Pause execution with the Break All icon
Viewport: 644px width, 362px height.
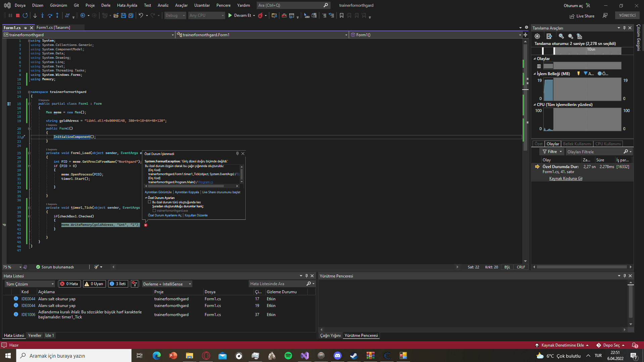coord(10,15)
